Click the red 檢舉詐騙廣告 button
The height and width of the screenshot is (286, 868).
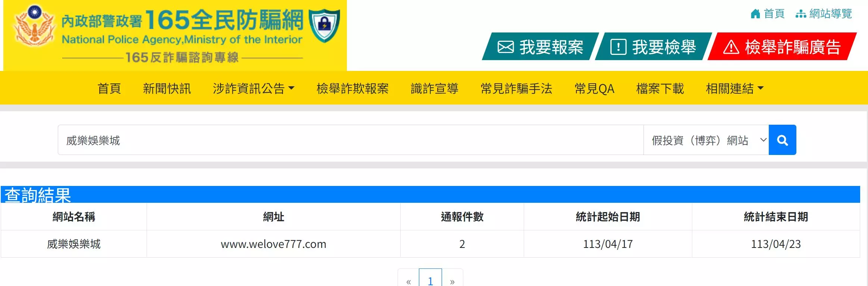point(782,47)
